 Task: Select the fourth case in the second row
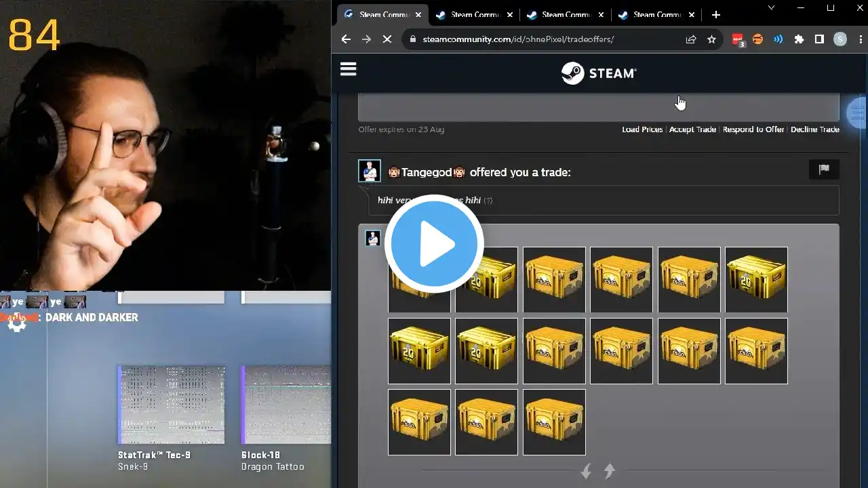[621, 351]
